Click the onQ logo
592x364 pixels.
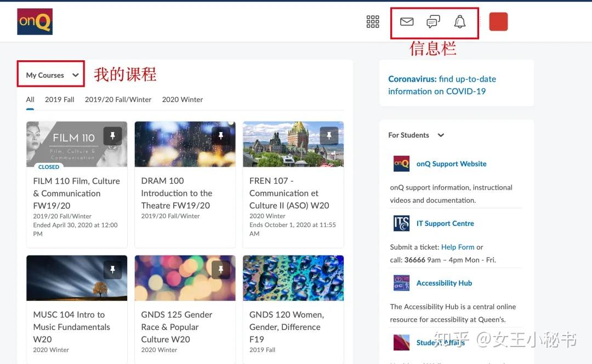click(35, 22)
